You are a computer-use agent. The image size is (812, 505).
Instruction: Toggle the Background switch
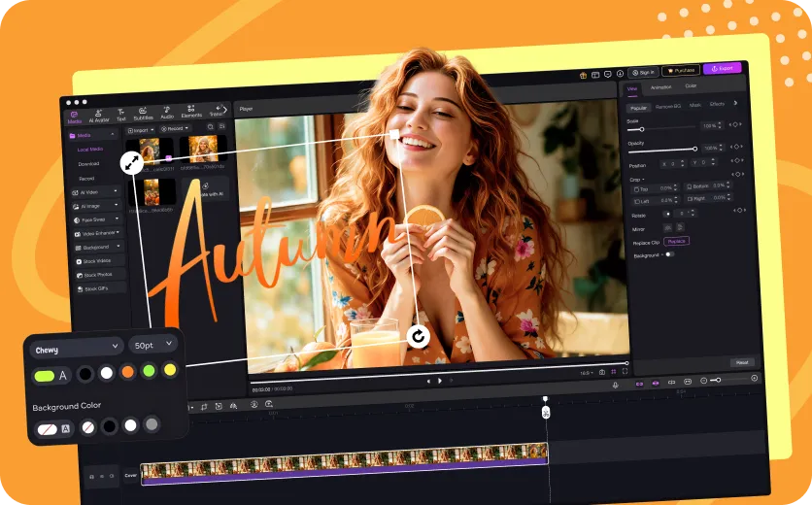(669, 254)
